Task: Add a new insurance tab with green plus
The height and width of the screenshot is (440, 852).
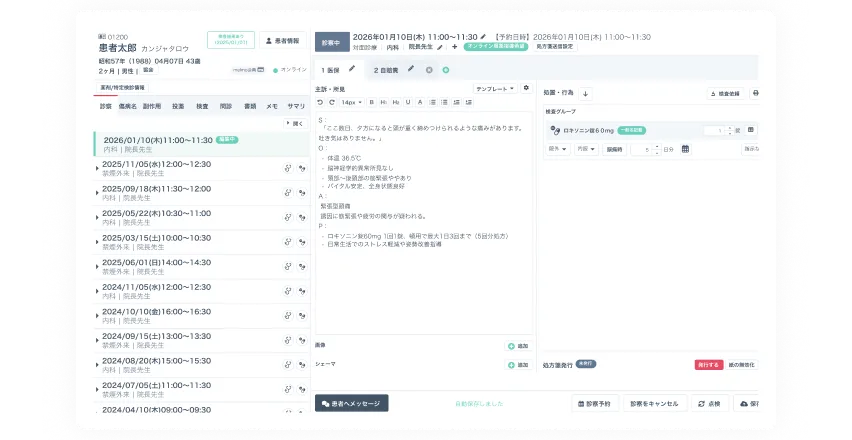Action: (x=446, y=70)
